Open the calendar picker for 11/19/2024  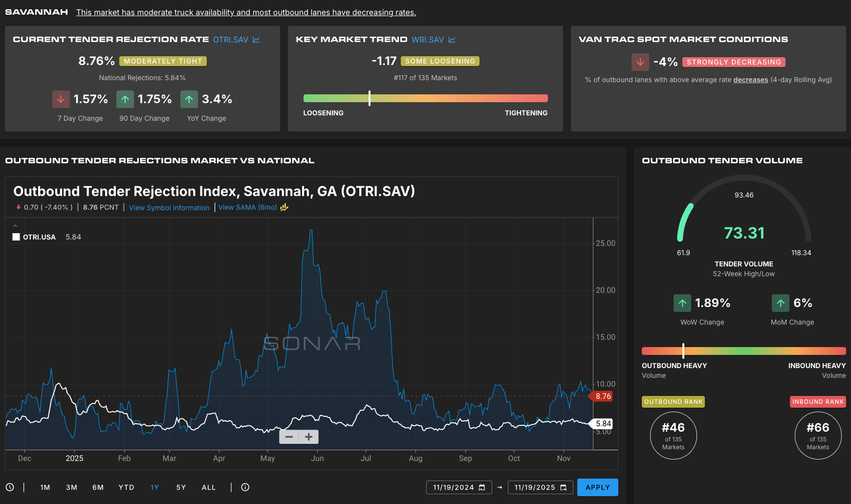(482, 487)
